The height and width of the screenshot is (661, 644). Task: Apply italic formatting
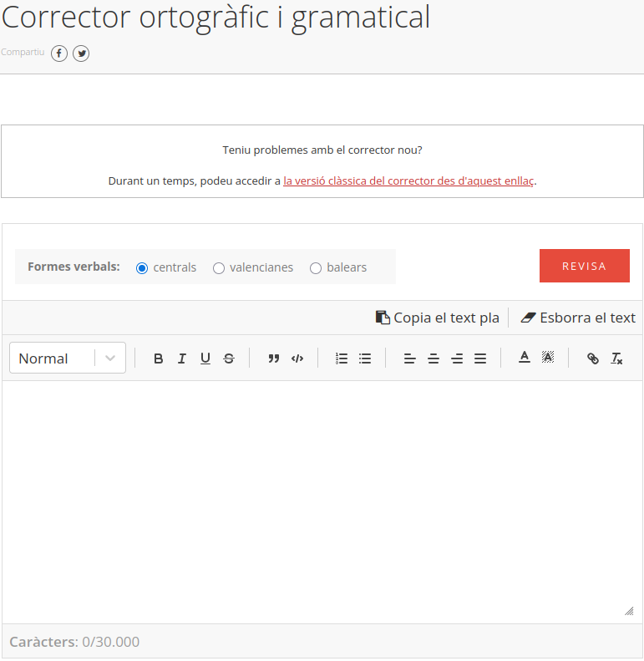182,358
